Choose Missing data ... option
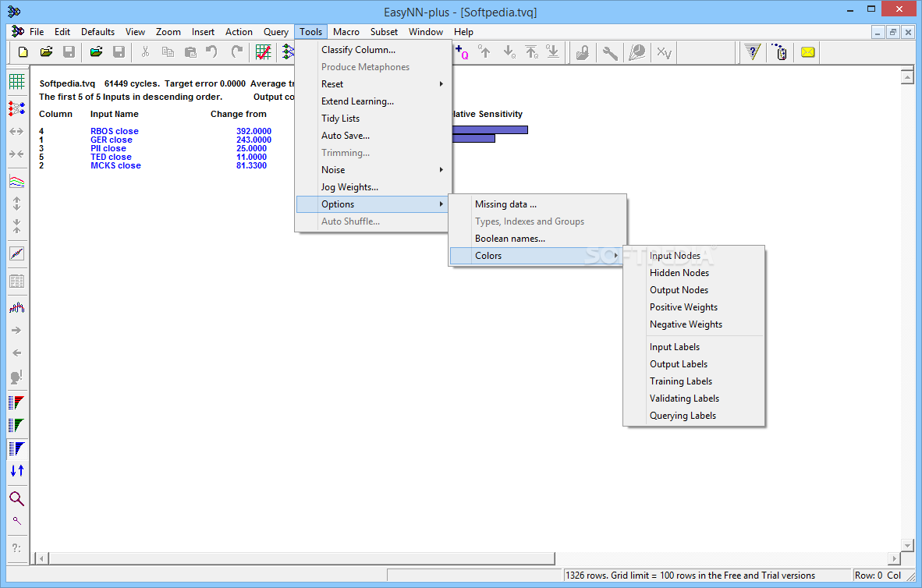The height and width of the screenshot is (588, 922). (537, 204)
